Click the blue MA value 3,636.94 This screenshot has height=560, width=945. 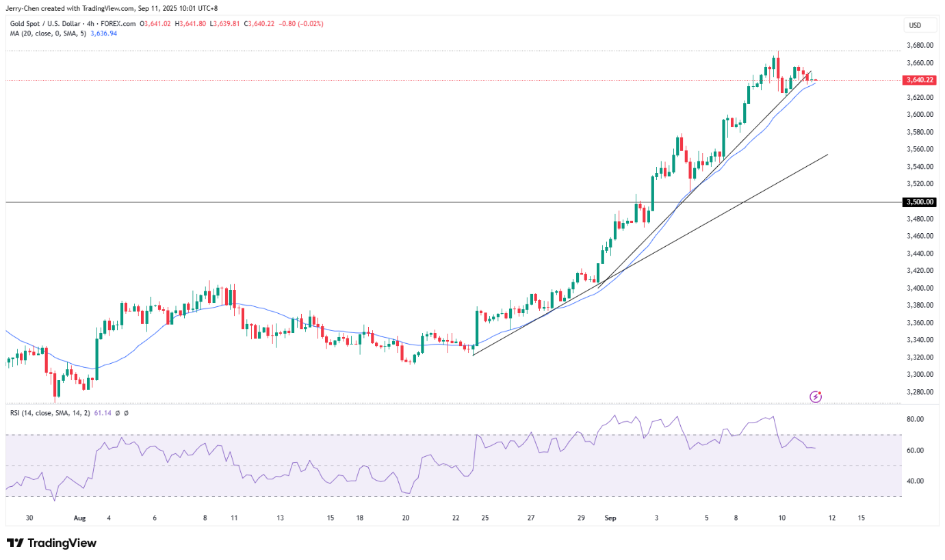click(x=104, y=33)
